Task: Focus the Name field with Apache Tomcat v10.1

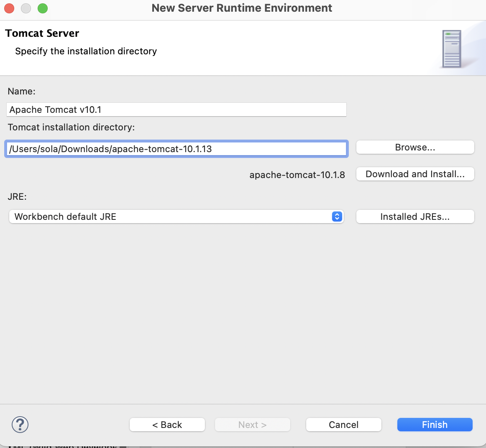Action: [x=176, y=109]
